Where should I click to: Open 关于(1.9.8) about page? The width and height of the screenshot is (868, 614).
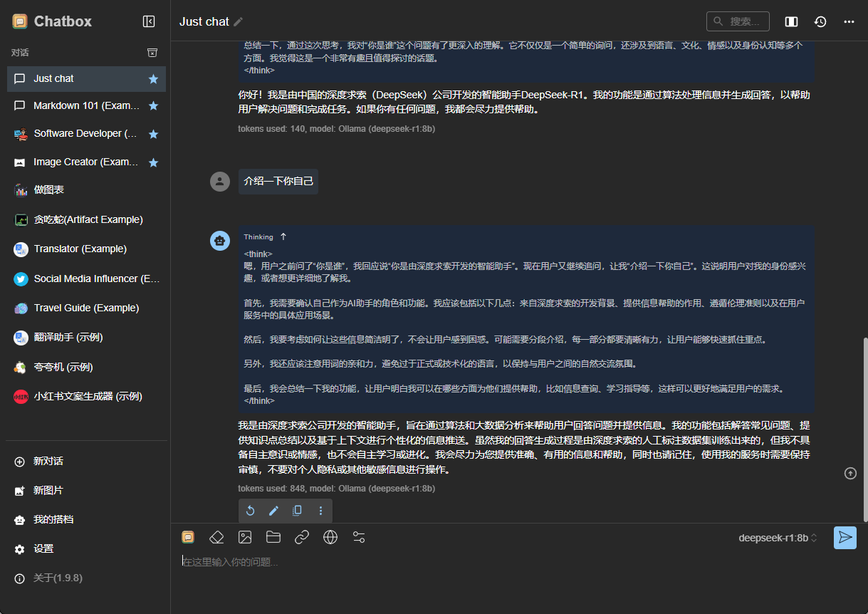tap(86, 578)
